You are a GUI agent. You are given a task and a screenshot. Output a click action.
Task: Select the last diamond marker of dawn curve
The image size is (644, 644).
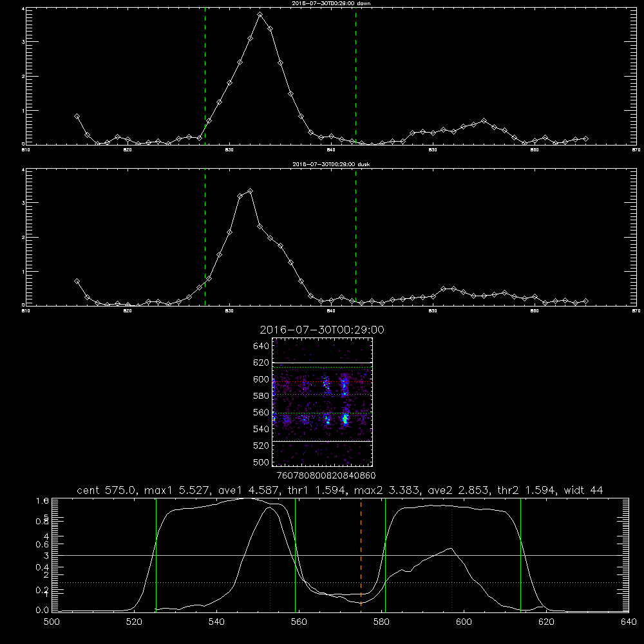(x=585, y=139)
